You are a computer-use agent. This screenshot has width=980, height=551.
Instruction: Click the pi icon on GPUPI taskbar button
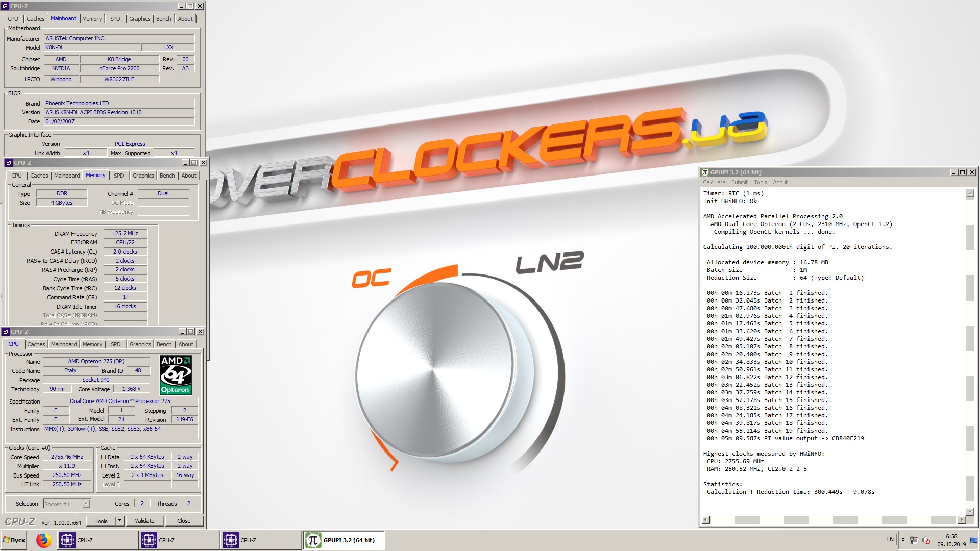(313, 540)
